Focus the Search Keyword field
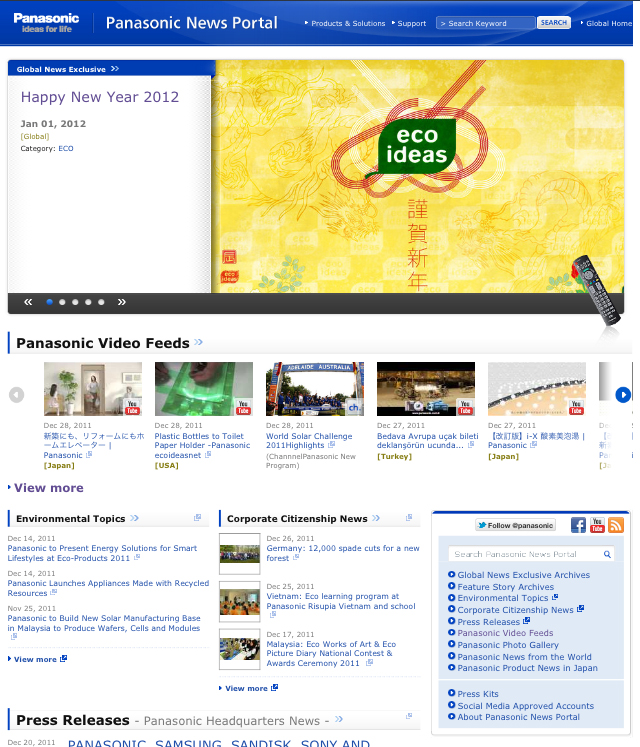 486,23
